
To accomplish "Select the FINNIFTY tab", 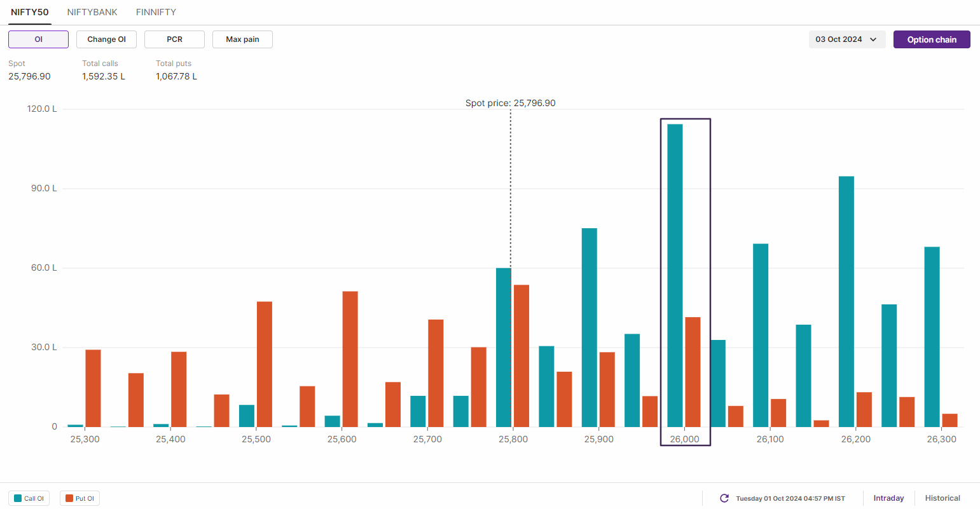I will pyautogui.click(x=156, y=12).
